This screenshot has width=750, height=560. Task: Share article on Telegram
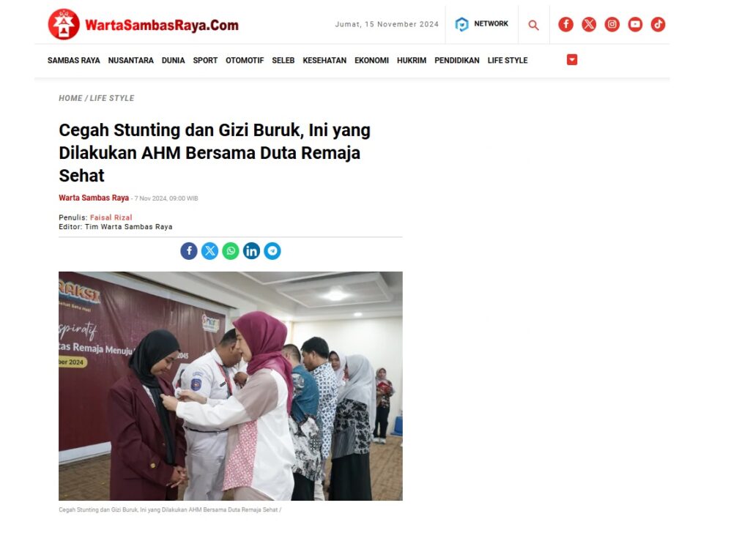tap(272, 251)
